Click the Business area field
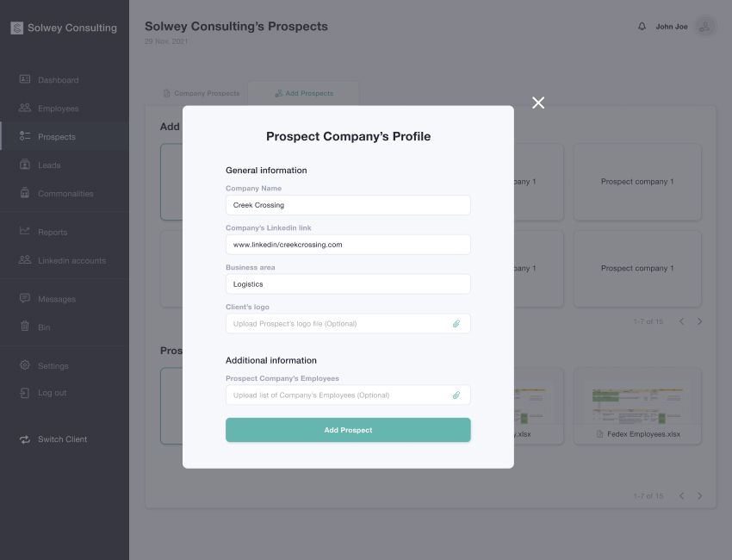The image size is (732, 560). tap(348, 284)
